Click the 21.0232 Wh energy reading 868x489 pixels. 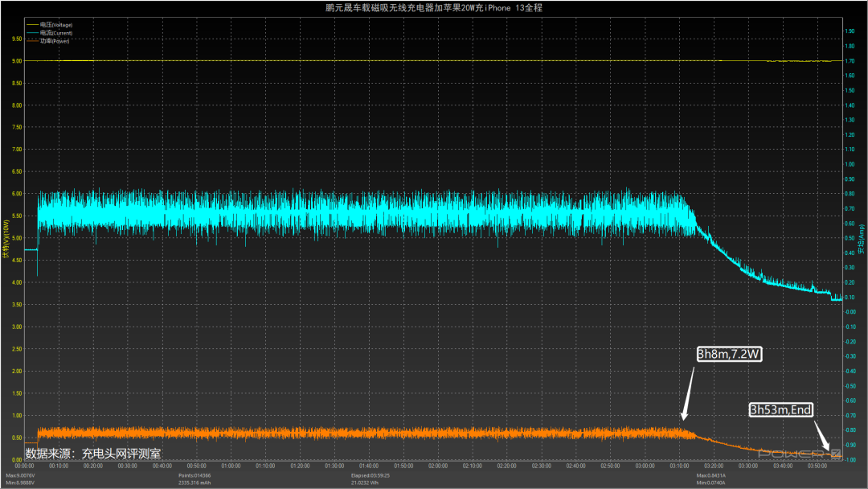click(365, 483)
